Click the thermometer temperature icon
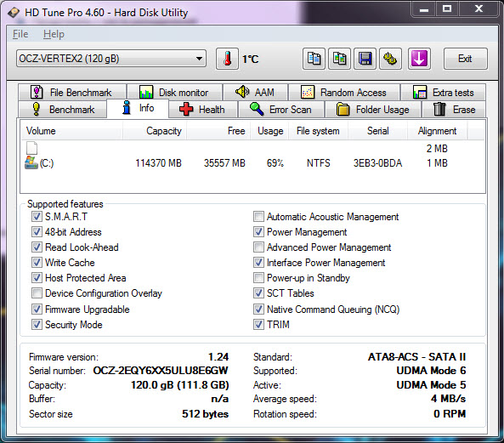The height and width of the screenshot is (443, 504). [x=227, y=59]
